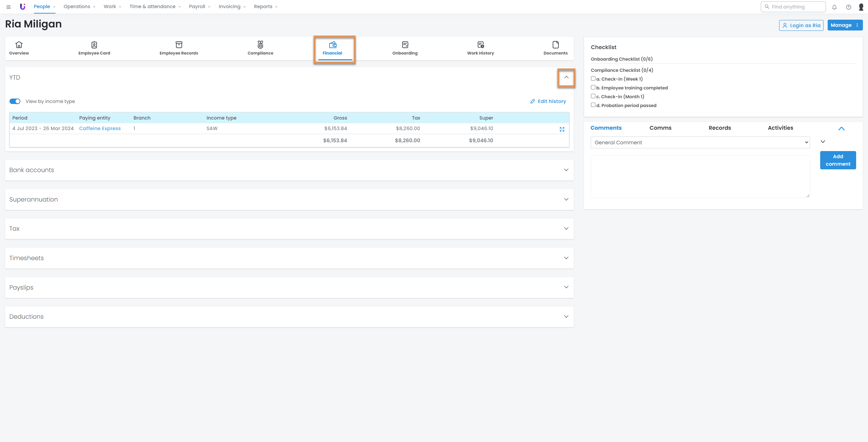Click the period 4 Jul 2023 - 26 Mar 2024
Viewport: 868px width, 442px height.
(x=43, y=128)
